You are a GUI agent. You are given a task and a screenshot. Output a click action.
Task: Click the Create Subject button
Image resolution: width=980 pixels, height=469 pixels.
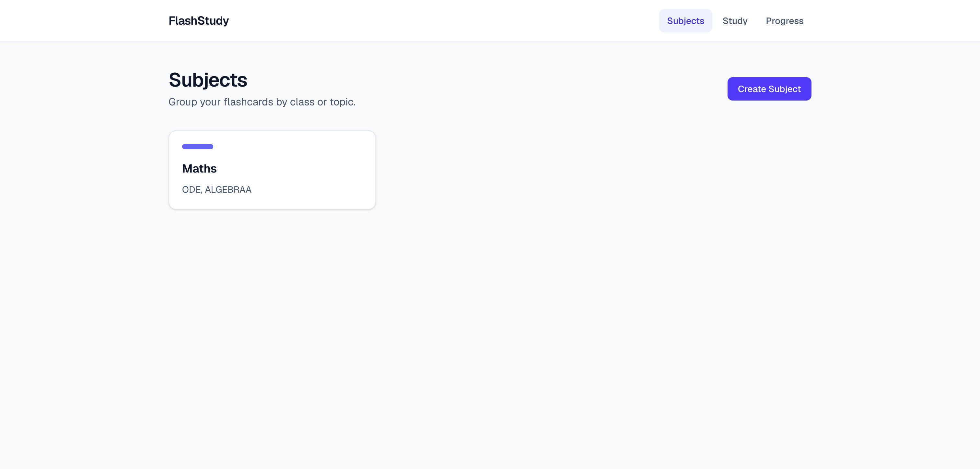pos(769,89)
